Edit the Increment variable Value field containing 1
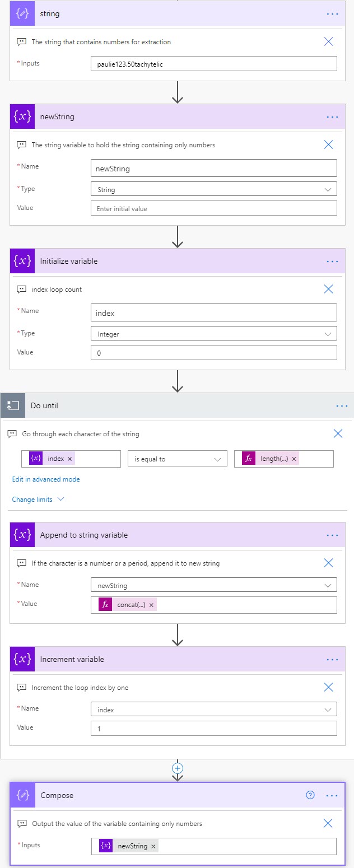This screenshot has height=868, width=354. [213, 729]
